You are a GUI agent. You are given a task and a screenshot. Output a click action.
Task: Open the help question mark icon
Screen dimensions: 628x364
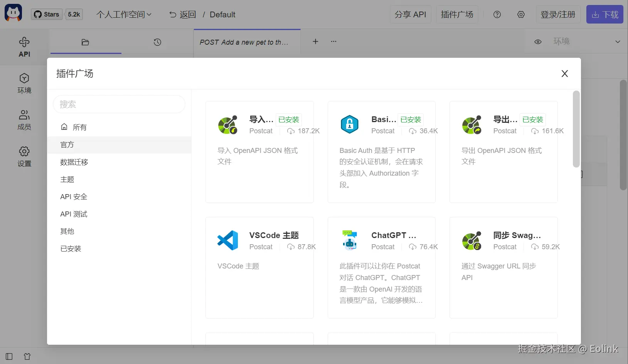pos(497,15)
